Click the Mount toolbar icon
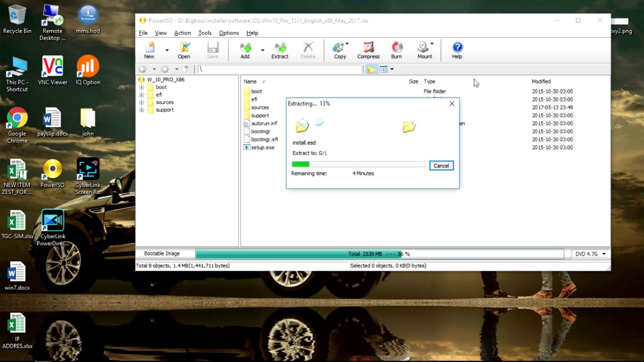The width and height of the screenshot is (644, 362). click(425, 50)
